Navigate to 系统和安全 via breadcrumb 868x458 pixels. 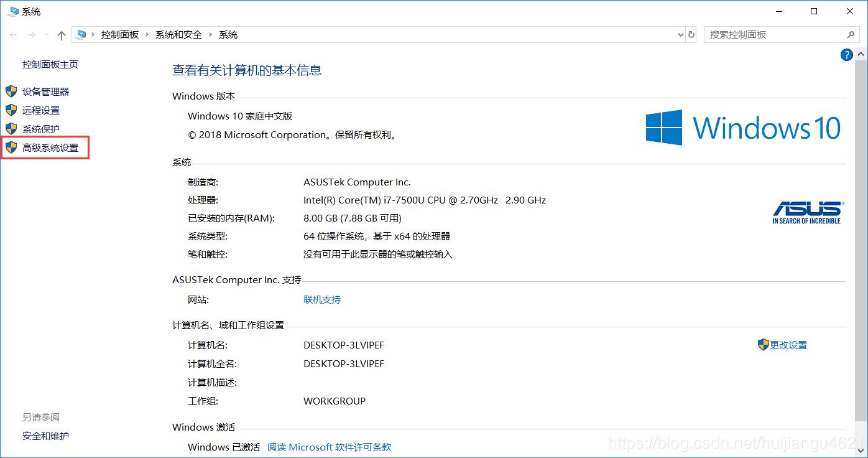[x=178, y=35]
